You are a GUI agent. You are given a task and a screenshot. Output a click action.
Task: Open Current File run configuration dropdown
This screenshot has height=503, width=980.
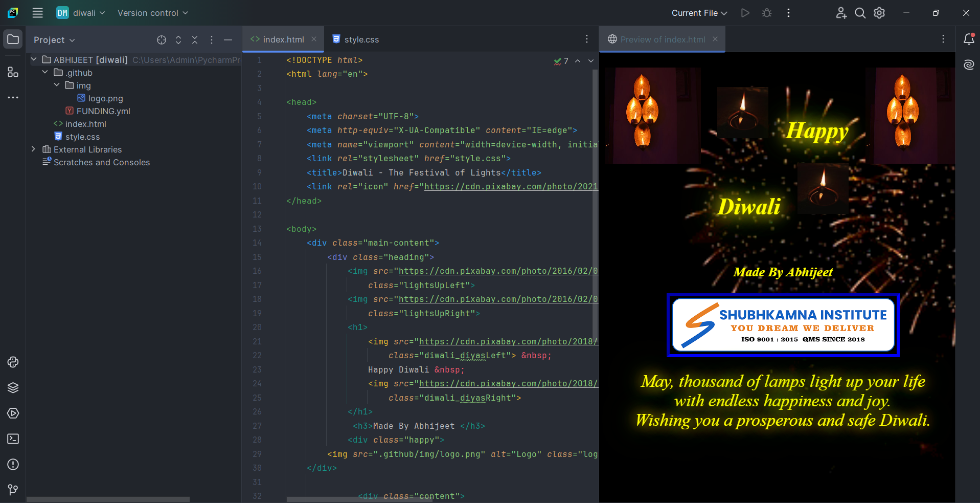click(699, 13)
